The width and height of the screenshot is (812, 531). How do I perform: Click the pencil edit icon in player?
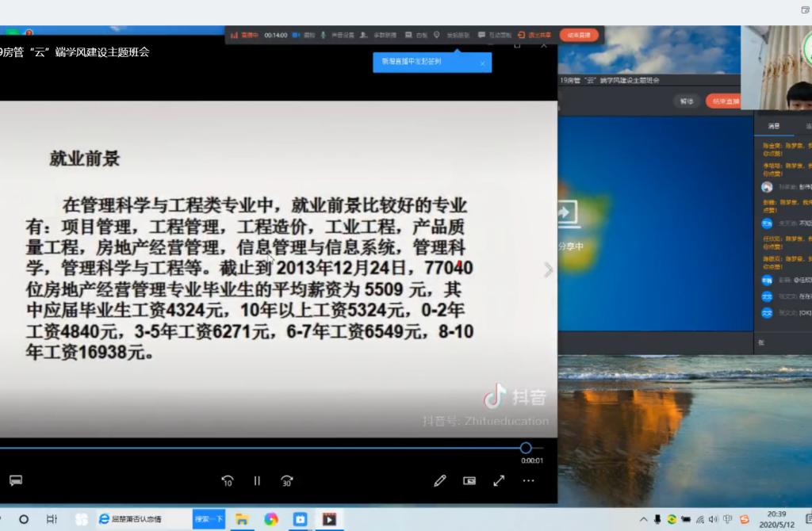point(440,480)
